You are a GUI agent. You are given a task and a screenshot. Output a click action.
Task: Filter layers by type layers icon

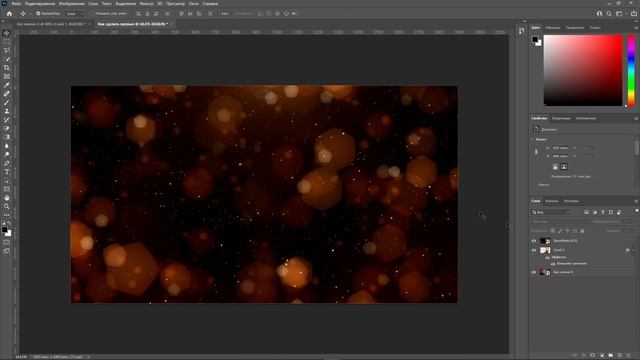[603, 212]
